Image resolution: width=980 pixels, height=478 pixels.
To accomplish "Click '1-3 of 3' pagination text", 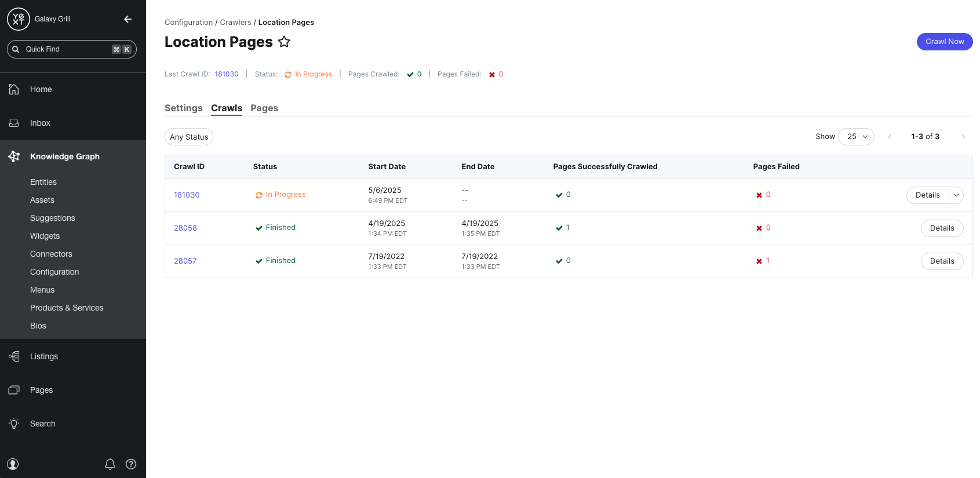I will click(926, 137).
